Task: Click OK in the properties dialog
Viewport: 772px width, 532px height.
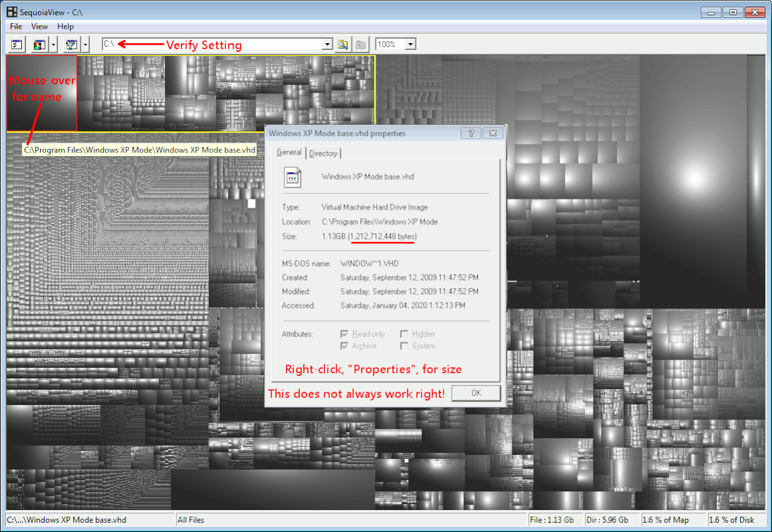Action: (x=476, y=393)
